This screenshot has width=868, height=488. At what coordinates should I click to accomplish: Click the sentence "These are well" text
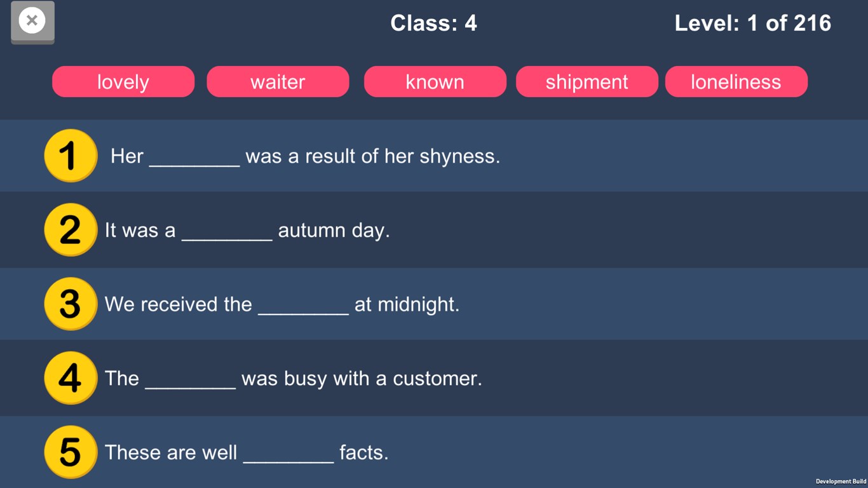point(170,452)
